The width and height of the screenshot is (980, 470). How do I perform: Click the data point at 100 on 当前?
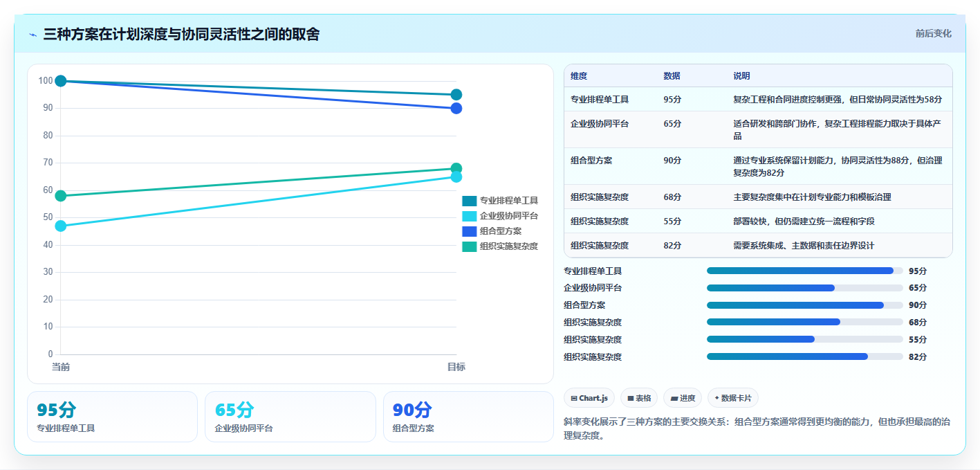tap(61, 81)
